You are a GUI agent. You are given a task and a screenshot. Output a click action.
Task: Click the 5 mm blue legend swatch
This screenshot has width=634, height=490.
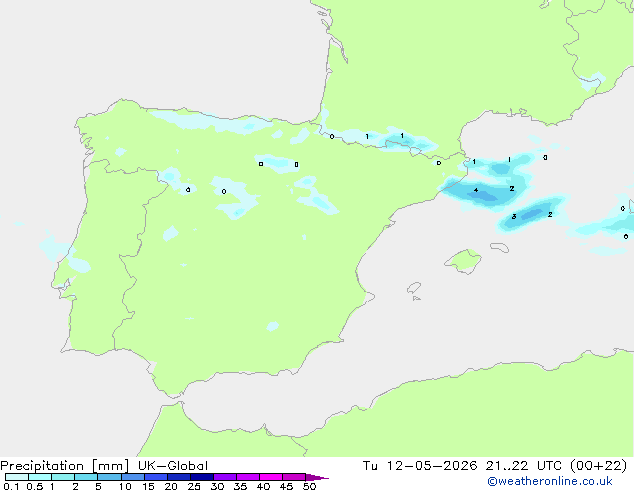109,477
